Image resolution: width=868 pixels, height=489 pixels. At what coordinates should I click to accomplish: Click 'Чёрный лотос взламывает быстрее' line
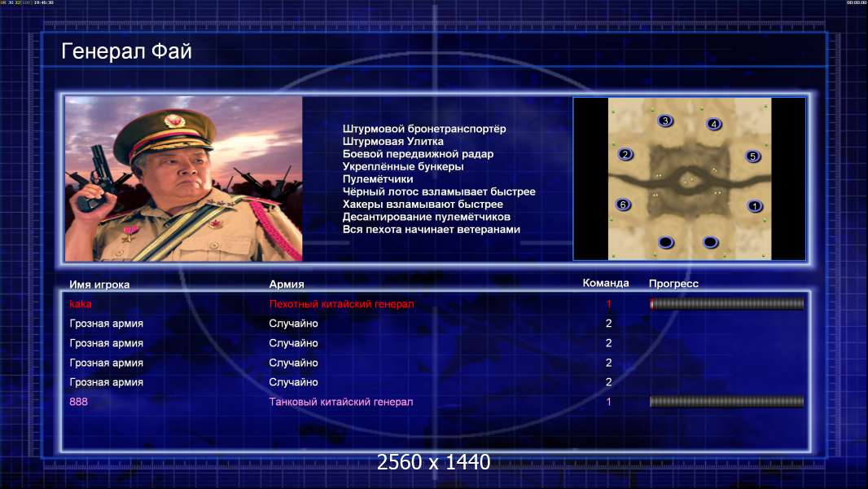(x=439, y=192)
